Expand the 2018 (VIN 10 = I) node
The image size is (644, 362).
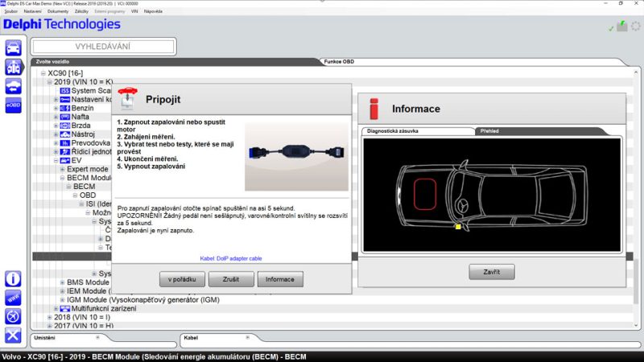click(49, 317)
